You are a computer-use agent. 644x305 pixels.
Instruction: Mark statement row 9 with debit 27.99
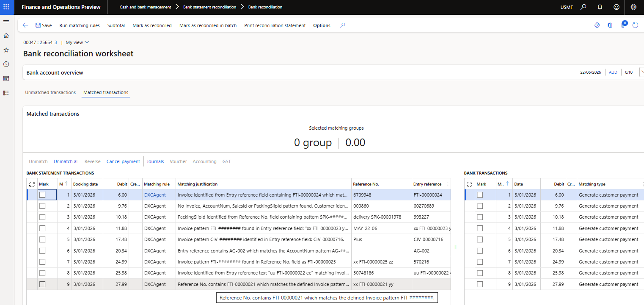pyautogui.click(x=42, y=284)
